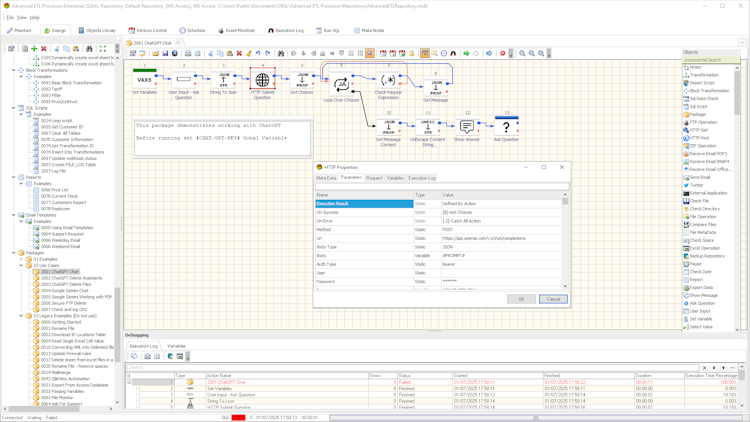Toggle the magnet snap button in toolbar
The height and width of the screenshot is (422, 750).
tap(453, 54)
